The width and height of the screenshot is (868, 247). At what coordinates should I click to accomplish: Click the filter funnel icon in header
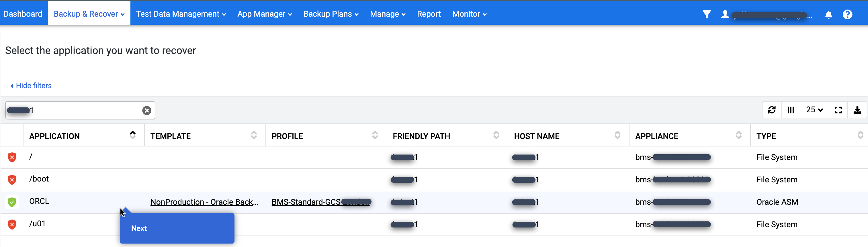(706, 14)
